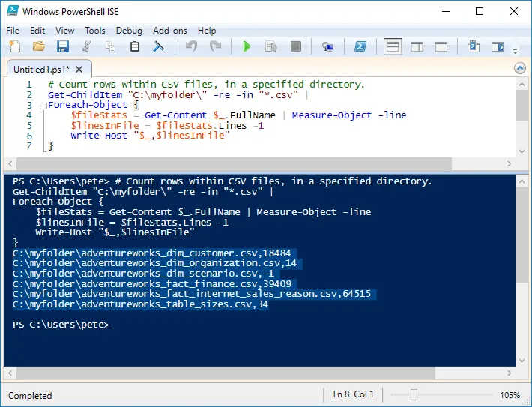Close the Untitled1.ps1 script tab
The width and height of the screenshot is (532, 407).
(78, 69)
